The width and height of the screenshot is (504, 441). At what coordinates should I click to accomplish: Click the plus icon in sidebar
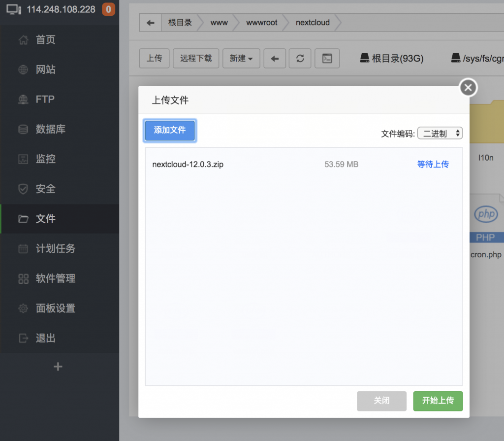[58, 367]
